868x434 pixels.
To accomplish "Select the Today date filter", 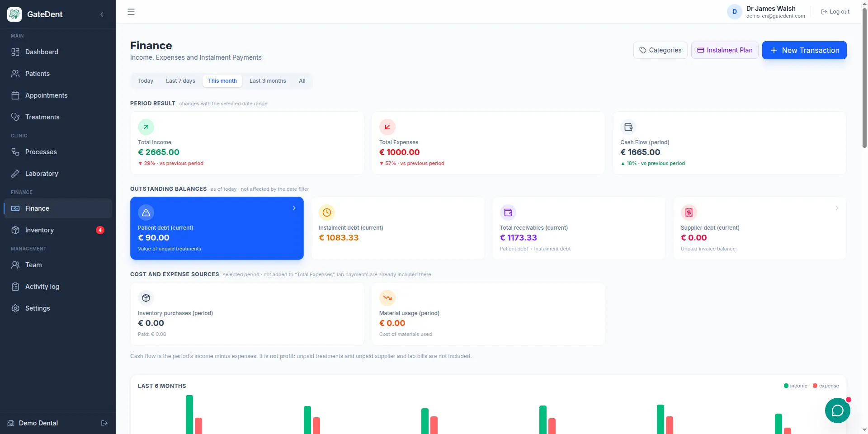I will (x=146, y=81).
